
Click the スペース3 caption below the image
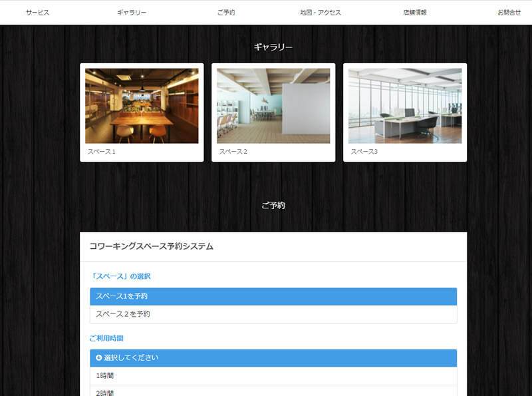[364, 152]
